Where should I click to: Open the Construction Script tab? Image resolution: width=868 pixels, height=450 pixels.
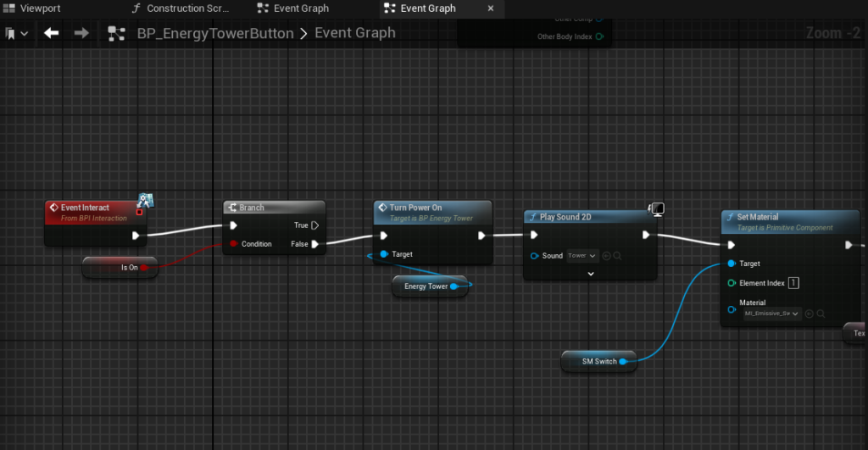181,8
